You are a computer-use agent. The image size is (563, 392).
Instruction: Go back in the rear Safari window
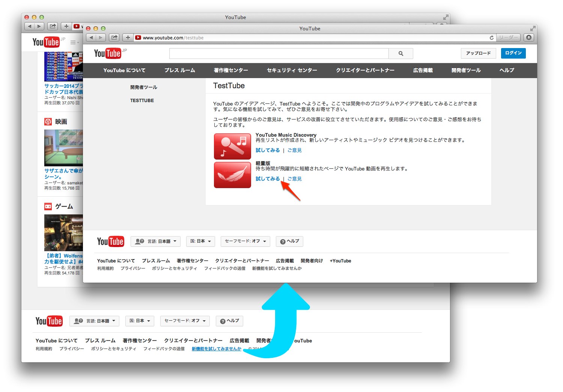[x=30, y=26]
